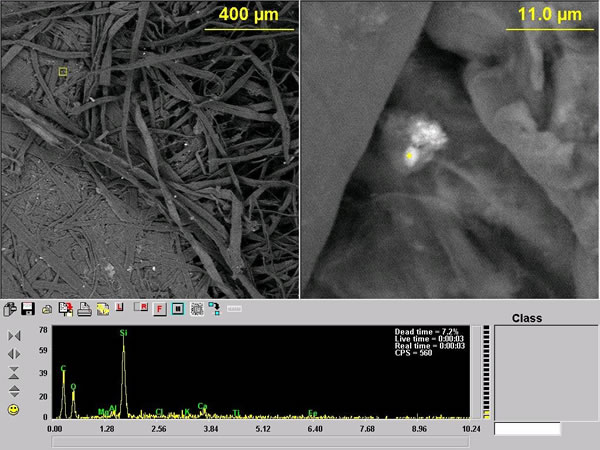Screen dimensions: 600x450
Task: Click the small yellow folder icon
Action: 47,309
